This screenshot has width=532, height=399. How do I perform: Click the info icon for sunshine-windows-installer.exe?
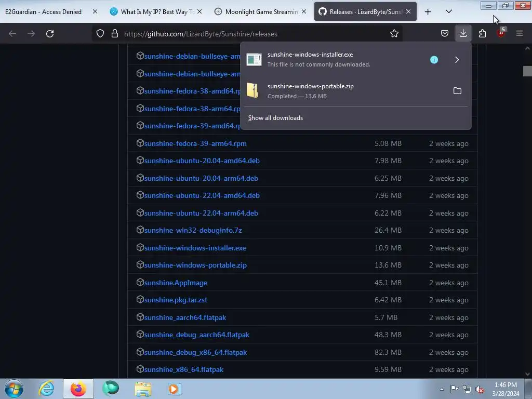pos(434,60)
